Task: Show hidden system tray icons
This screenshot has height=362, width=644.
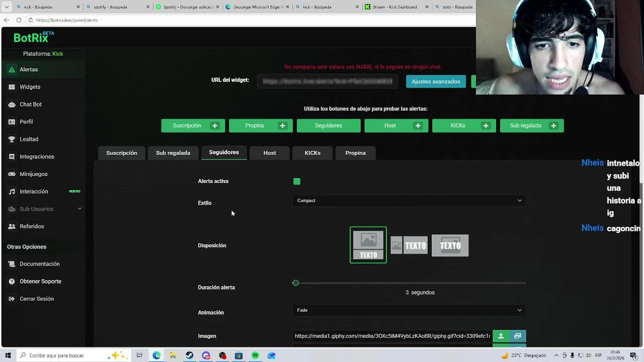Action: point(556,355)
